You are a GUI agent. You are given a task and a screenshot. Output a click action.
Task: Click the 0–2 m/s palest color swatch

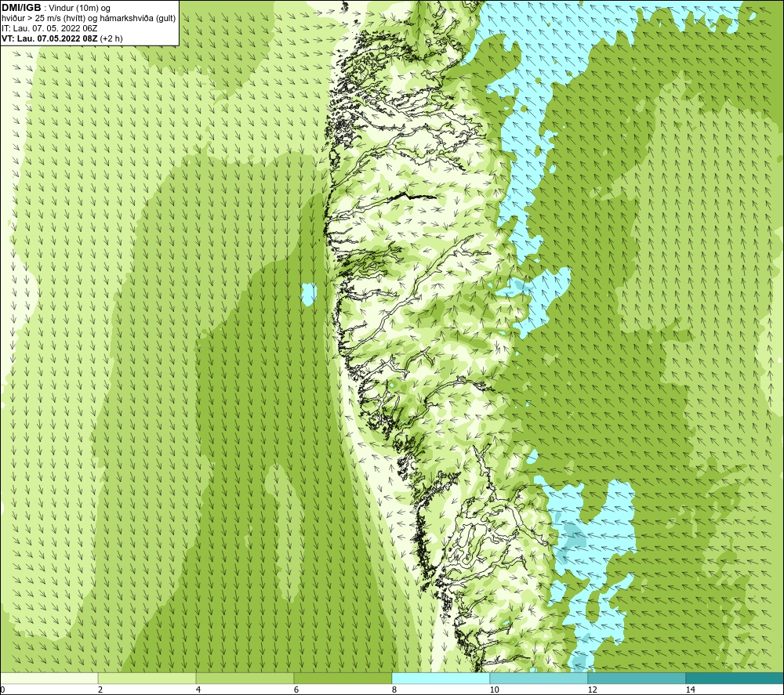point(49,678)
